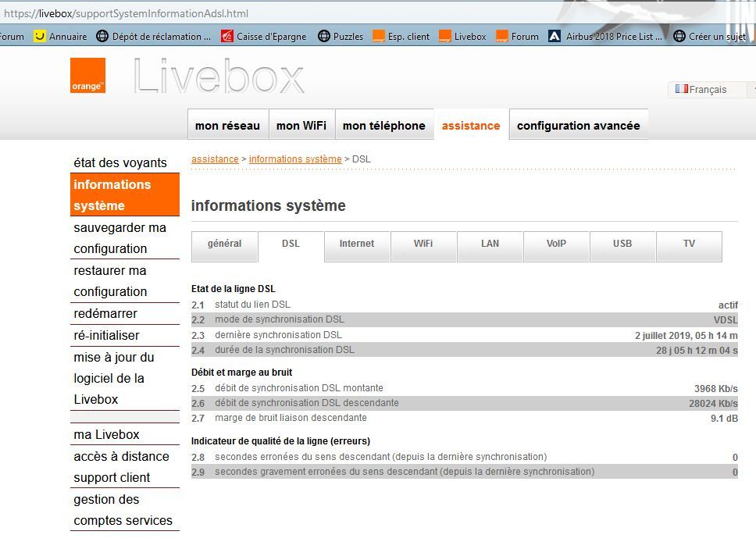
Task: Open the Airbus 2018 Price List bookmark
Action: click(605, 36)
